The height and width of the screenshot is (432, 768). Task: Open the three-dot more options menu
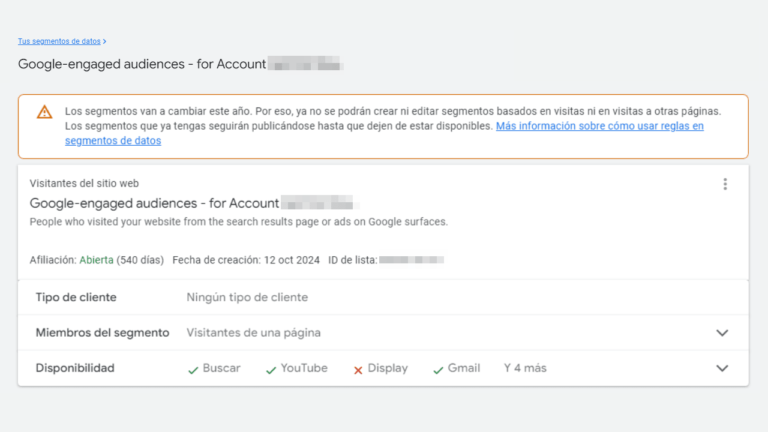725,184
